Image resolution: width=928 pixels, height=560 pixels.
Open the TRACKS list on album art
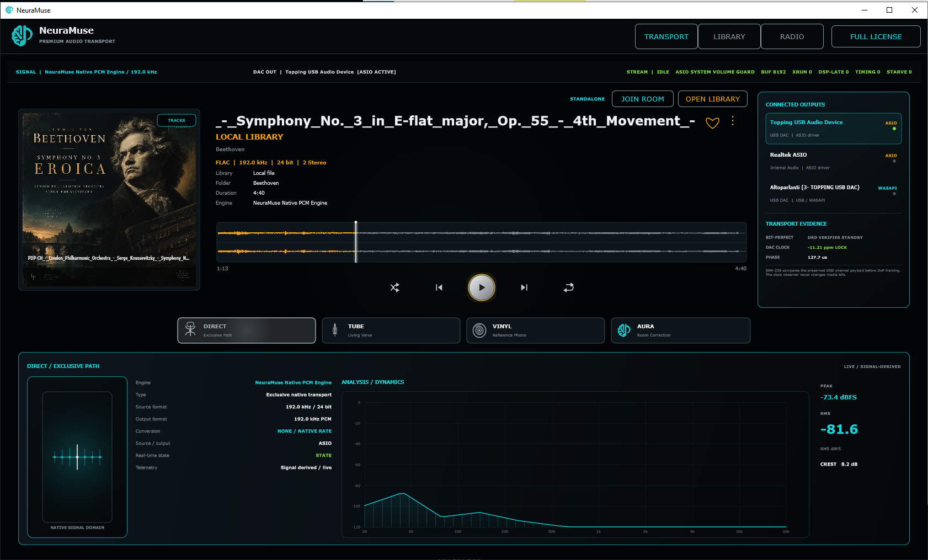(x=177, y=120)
